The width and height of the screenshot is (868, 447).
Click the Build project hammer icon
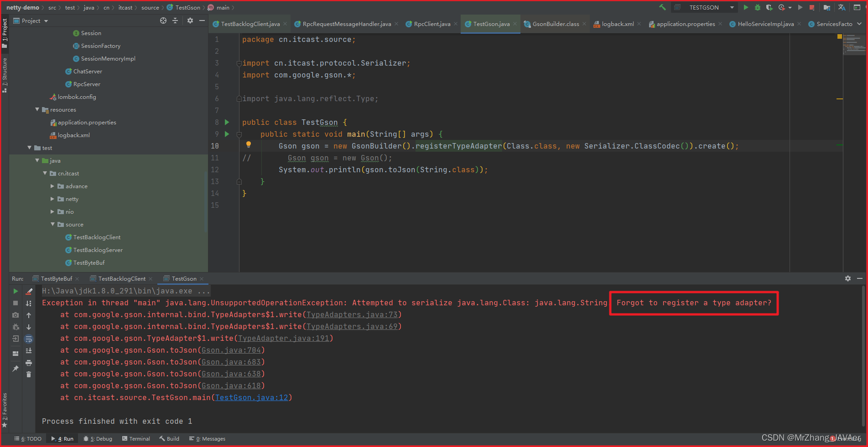pos(662,7)
